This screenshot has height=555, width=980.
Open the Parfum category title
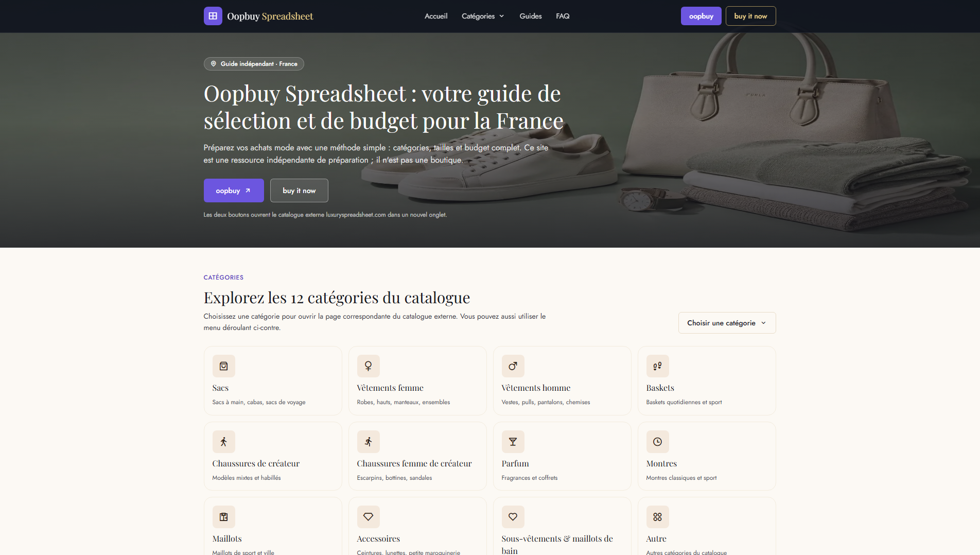[x=515, y=463]
